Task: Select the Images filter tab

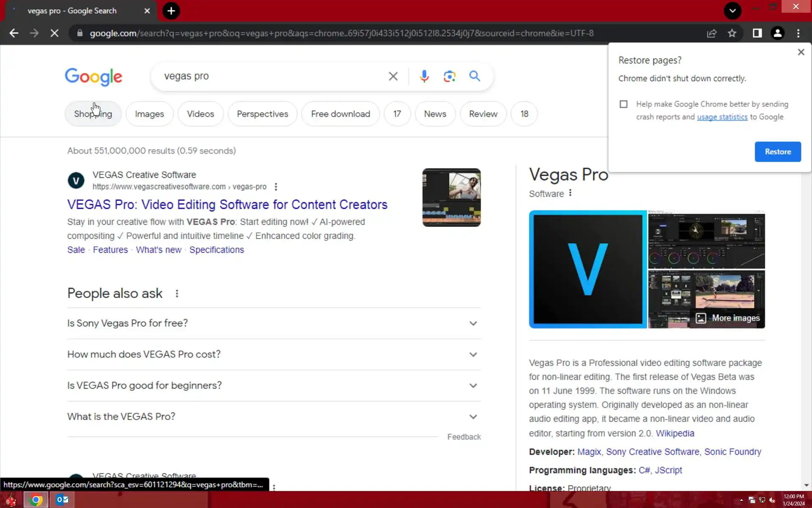Action: 149,114
